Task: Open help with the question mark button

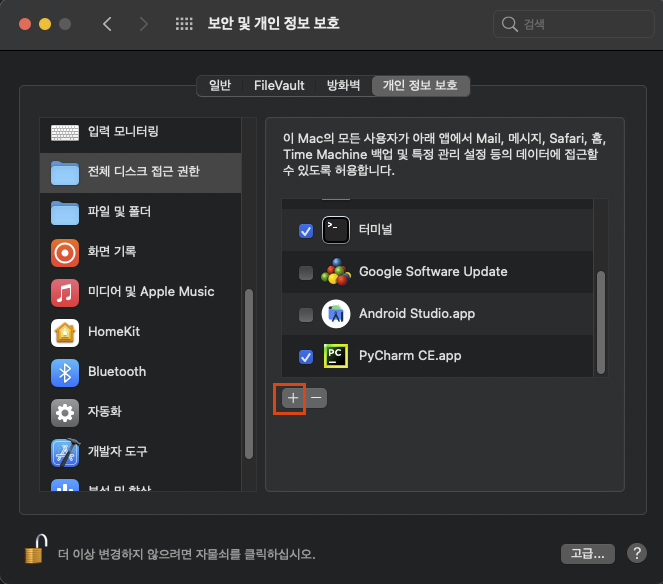Action: [637, 553]
